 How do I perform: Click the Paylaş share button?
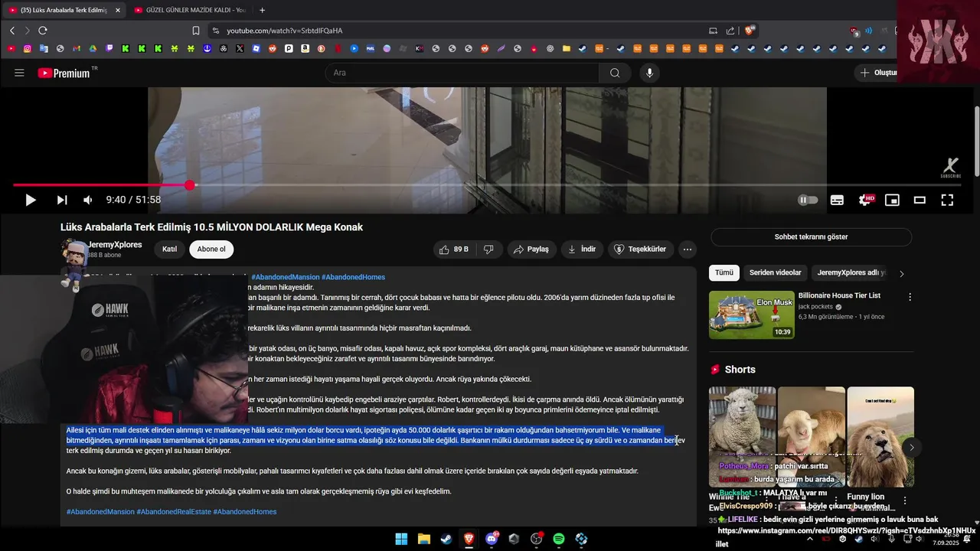[531, 249]
